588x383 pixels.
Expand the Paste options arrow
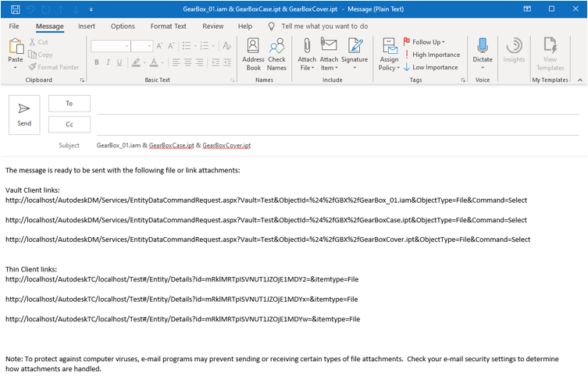(x=16, y=68)
